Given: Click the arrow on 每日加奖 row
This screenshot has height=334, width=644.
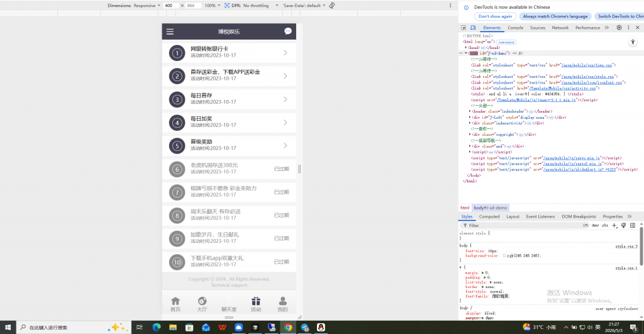Looking at the screenshot, I should pos(285,123).
